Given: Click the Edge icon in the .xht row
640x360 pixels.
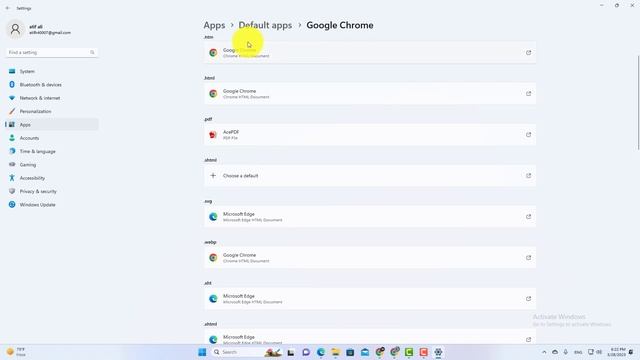Looking at the screenshot, I should pos(213,299).
